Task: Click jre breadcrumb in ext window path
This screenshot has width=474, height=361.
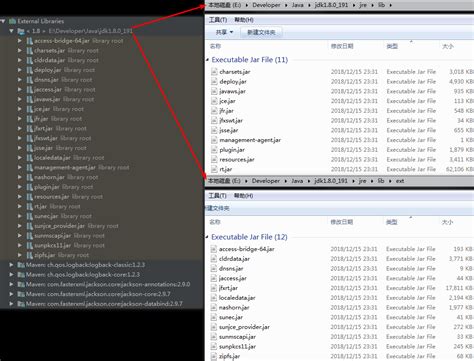Action: coord(362,181)
